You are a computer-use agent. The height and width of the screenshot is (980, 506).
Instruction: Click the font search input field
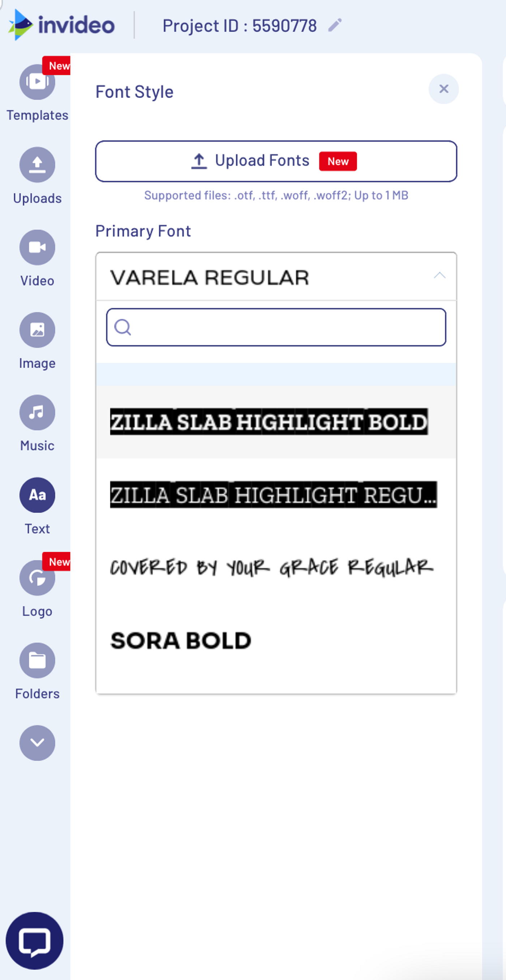pyautogui.click(x=275, y=327)
